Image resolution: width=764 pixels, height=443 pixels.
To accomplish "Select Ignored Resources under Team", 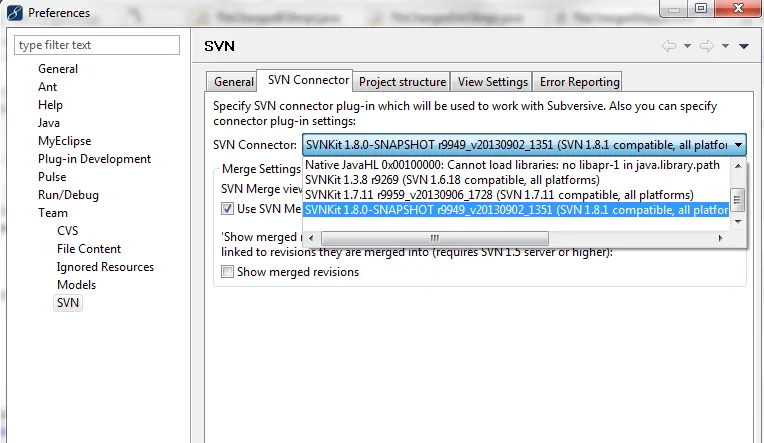I will click(105, 267).
